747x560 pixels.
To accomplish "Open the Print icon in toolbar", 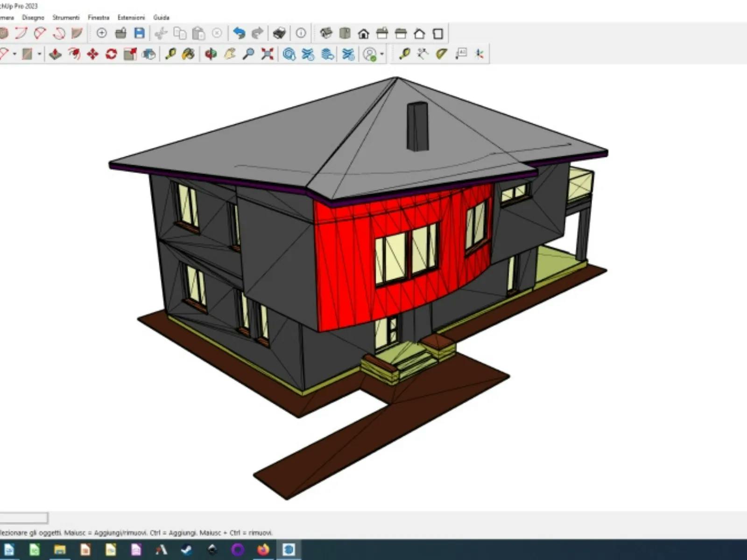I will click(279, 33).
